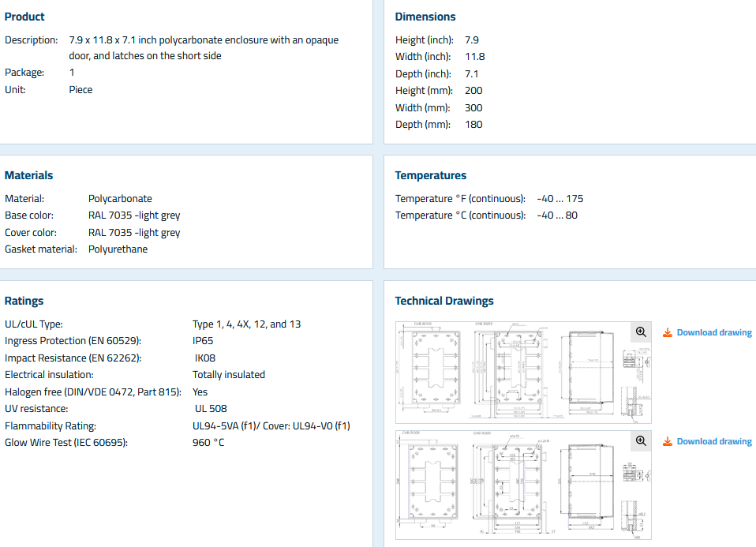Screen dimensions: 756x547
Task: Click the 'Dimensions' section heading
Action: tap(425, 17)
